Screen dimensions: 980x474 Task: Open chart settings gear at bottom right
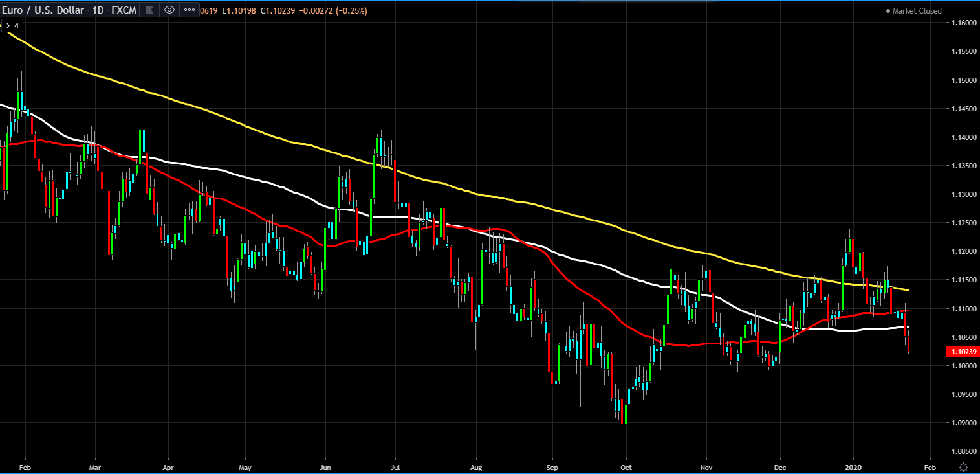(963, 466)
